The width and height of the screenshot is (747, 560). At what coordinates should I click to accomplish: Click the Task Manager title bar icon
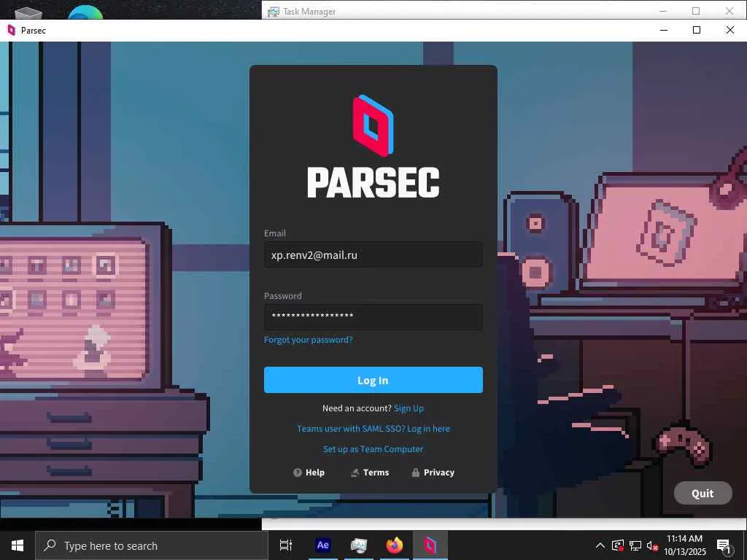[x=274, y=12]
